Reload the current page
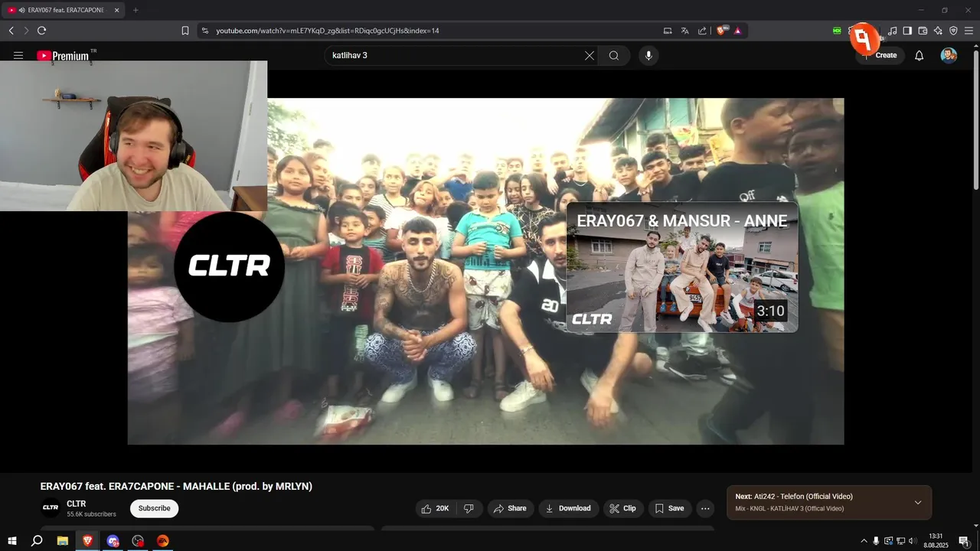The image size is (980, 551). coord(41,31)
